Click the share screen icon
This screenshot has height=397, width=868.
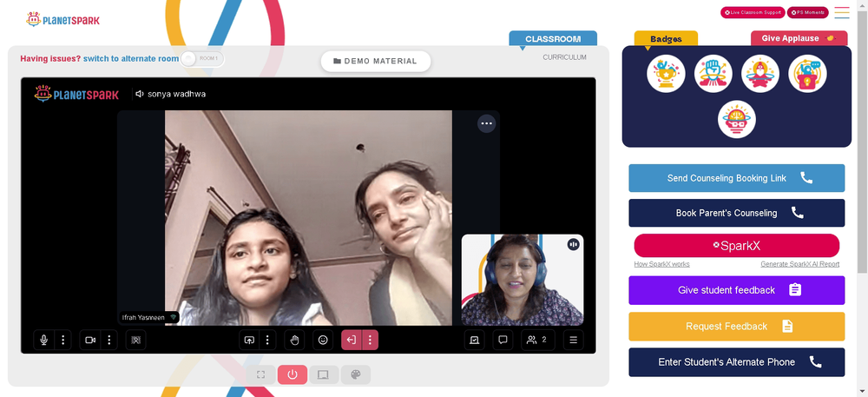[x=249, y=340]
